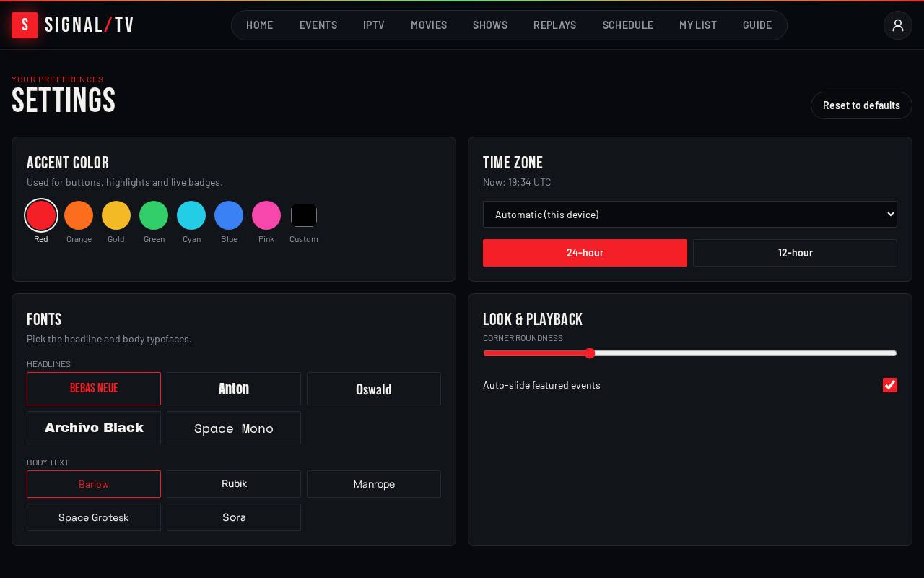Expand the time zone dropdown
924x578 pixels.
click(690, 215)
